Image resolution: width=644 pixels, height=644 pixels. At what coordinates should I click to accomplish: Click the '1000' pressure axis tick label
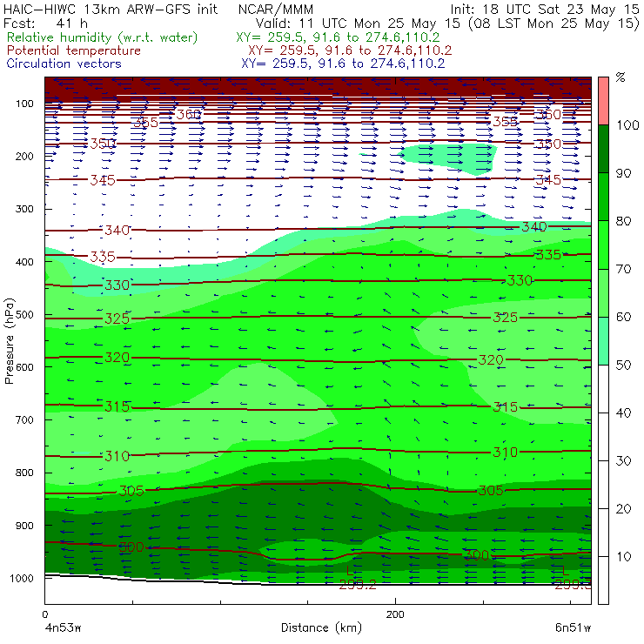click(22, 578)
